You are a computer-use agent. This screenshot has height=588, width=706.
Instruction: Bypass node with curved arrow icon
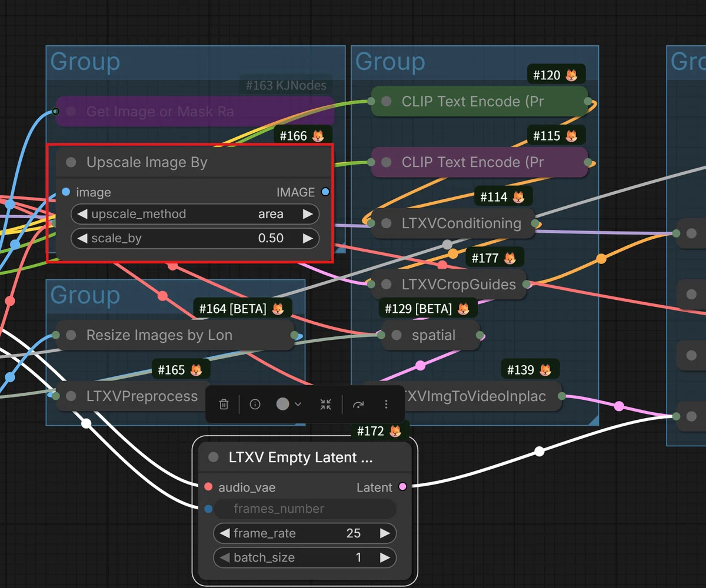[x=358, y=404]
